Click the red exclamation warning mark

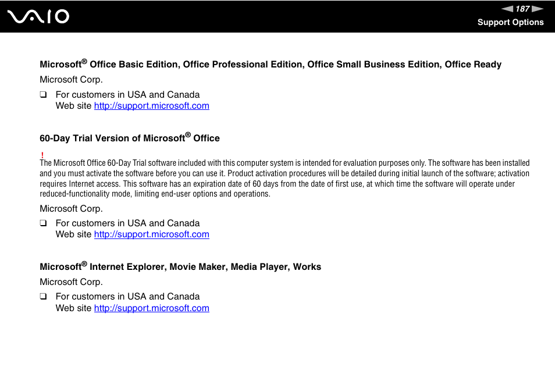click(x=42, y=155)
